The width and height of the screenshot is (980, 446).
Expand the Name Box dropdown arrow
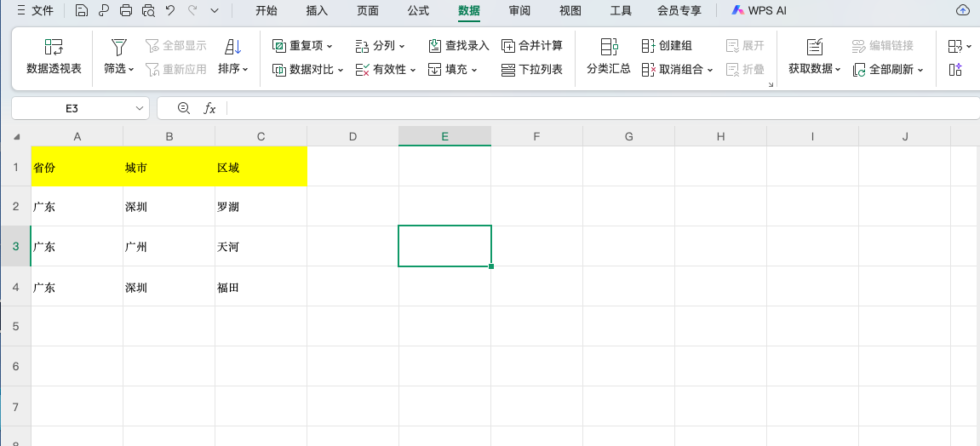[x=140, y=109]
